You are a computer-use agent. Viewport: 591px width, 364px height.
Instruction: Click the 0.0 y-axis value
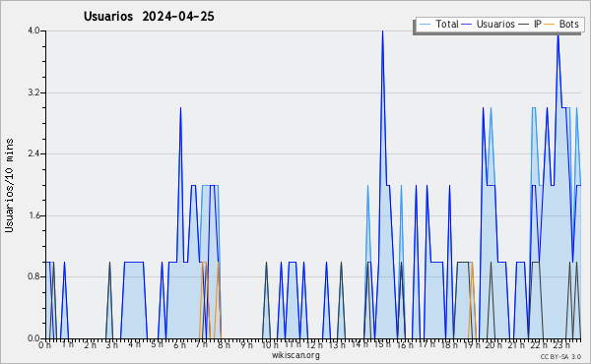coord(33,338)
